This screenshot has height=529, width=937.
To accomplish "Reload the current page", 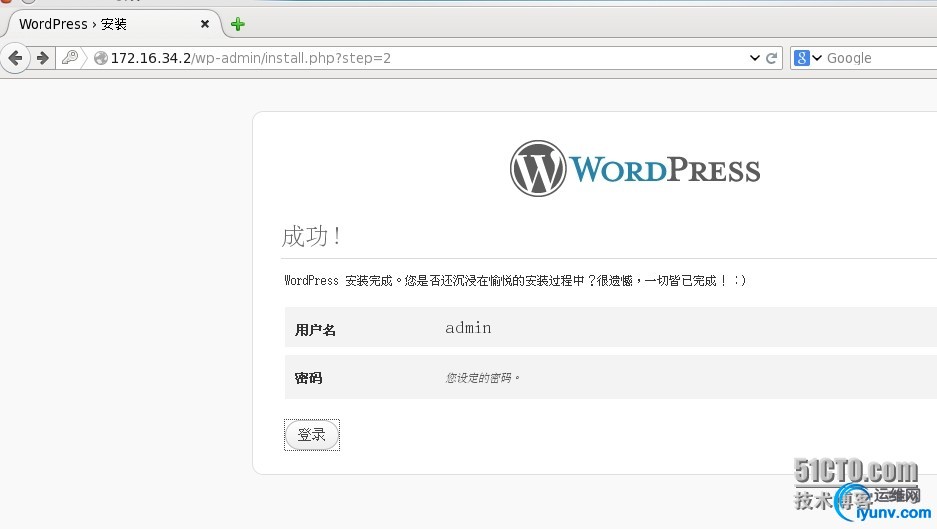I will [x=771, y=58].
